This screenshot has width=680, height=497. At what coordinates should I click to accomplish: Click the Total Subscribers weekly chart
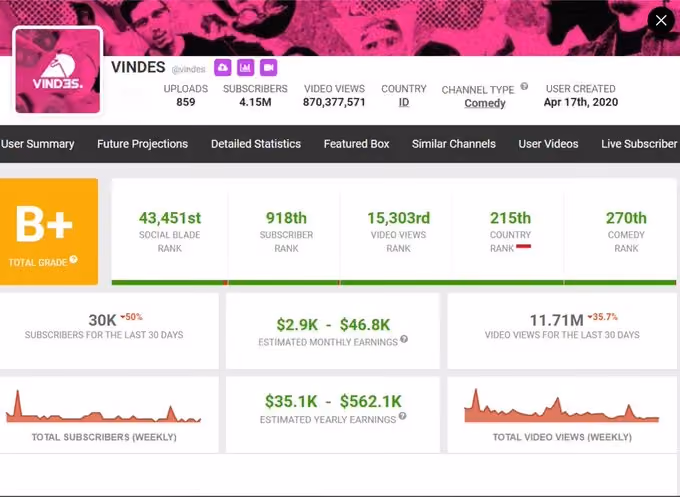click(104, 407)
